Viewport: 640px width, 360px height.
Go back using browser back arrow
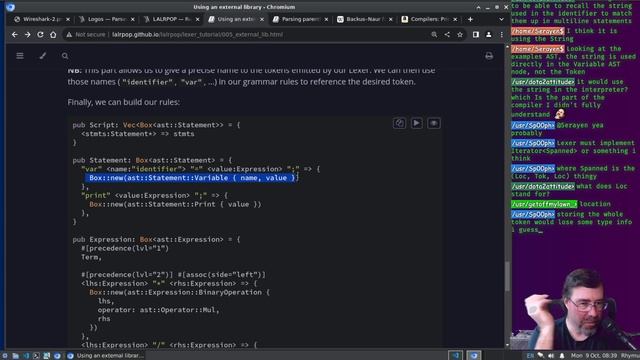[15, 35]
